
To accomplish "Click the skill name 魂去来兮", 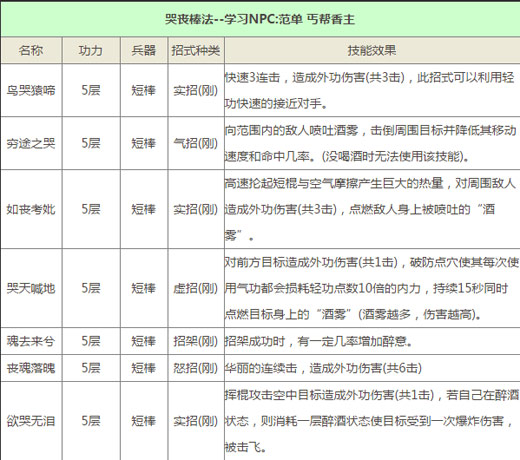I will click(x=31, y=341).
